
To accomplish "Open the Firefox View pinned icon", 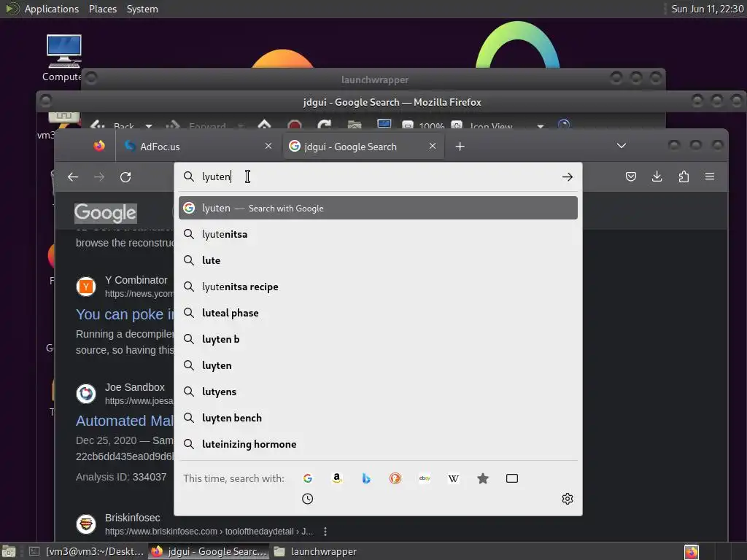I will [99, 146].
